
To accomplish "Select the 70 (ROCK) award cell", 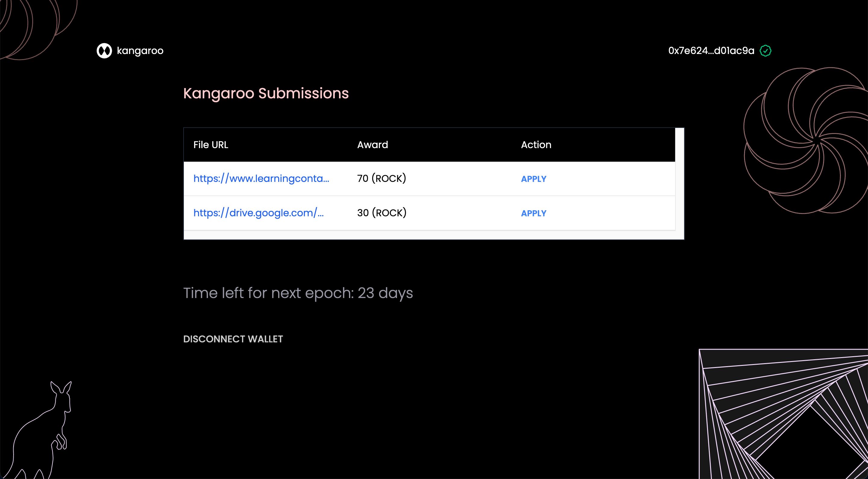I will coord(382,179).
